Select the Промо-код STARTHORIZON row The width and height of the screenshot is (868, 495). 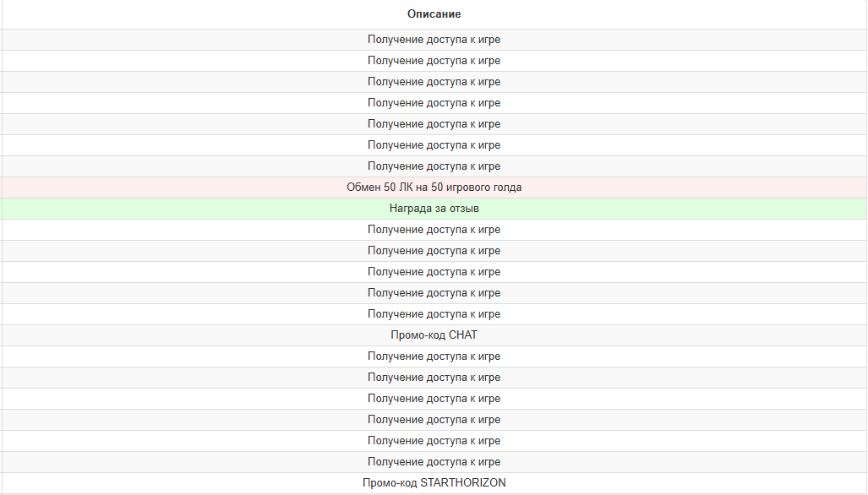434,483
